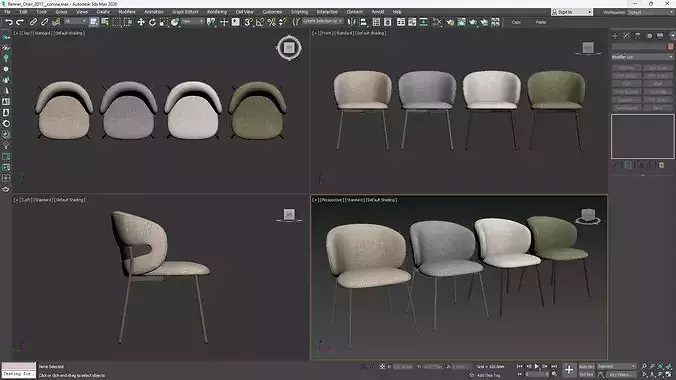Select the Select and Rotate tool
This screenshot has height=380, width=676.
pos(152,22)
